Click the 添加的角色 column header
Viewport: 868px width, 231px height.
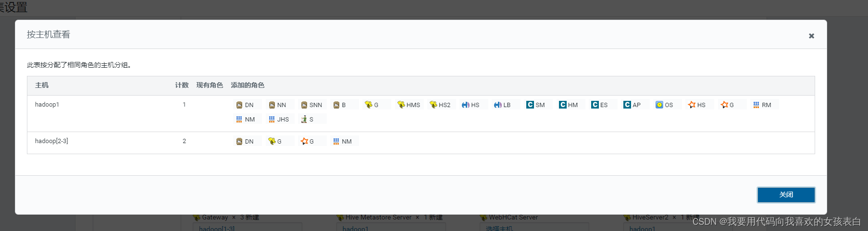click(248, 85)
